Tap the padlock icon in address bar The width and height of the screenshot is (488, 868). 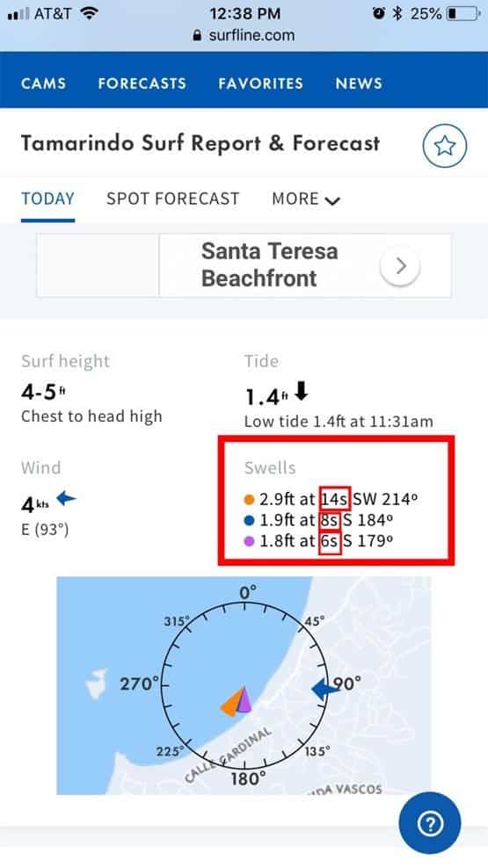click(x=197, y=35)
